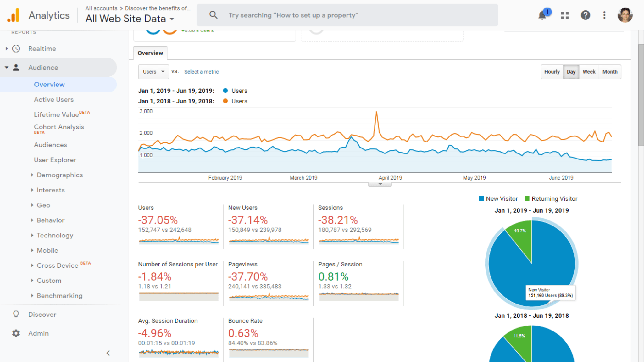This screenshot has height=362, width=644.
Task: Click the search magnifier icon
Action: 214,15
